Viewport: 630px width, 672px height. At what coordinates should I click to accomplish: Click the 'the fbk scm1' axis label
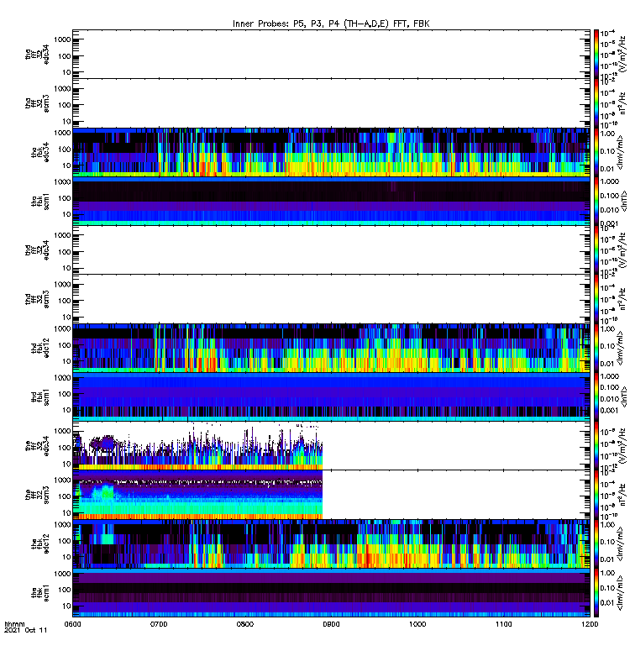click(39, 593)
